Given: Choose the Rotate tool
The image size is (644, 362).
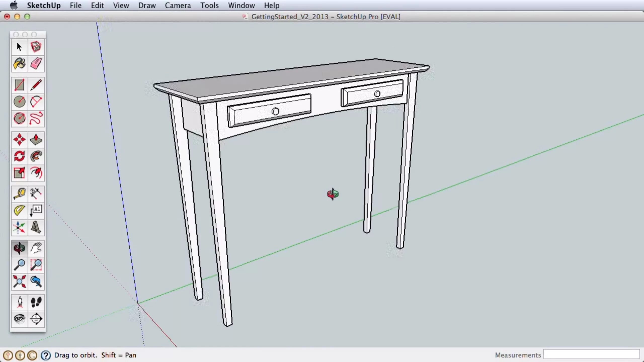Looking at the screenshot, I should 19,156.
